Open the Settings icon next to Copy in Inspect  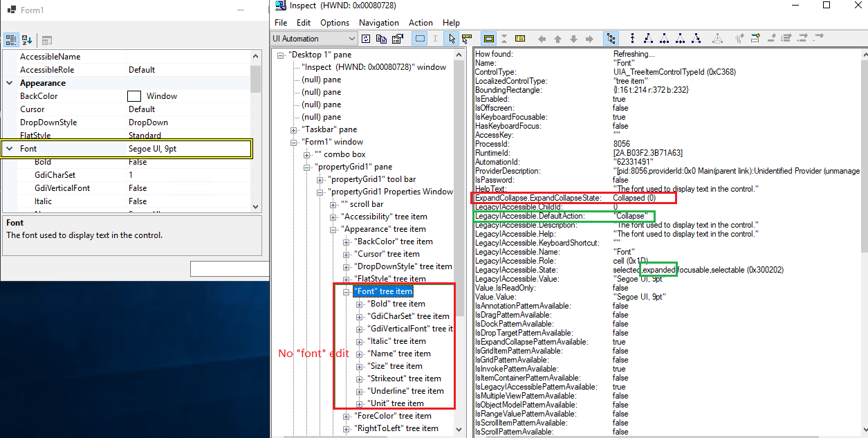(x=396, y=39)
